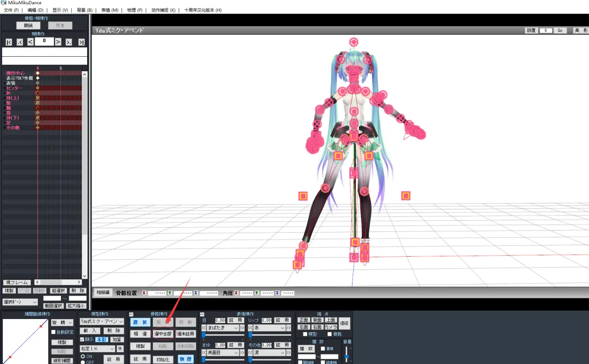Viewport: 589px width, 364px height.
Task: Open the 編輯 (D) menu
Action: 35,10
